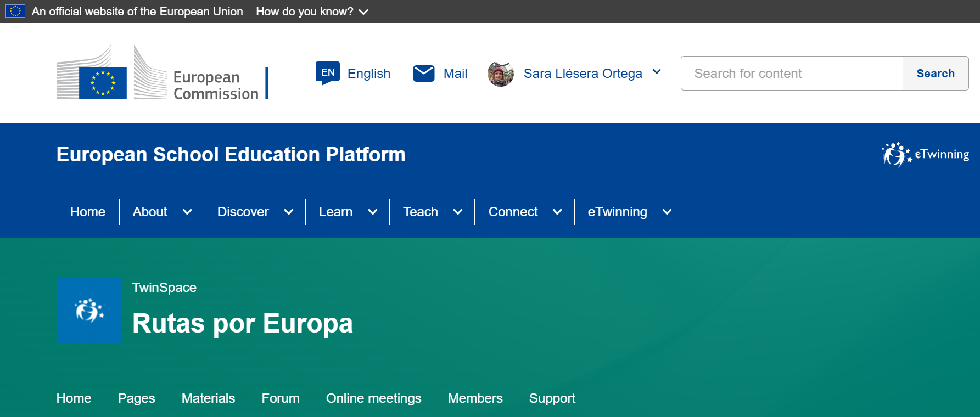
Task: Open the Connect menu item
Action: pos(513,212)
